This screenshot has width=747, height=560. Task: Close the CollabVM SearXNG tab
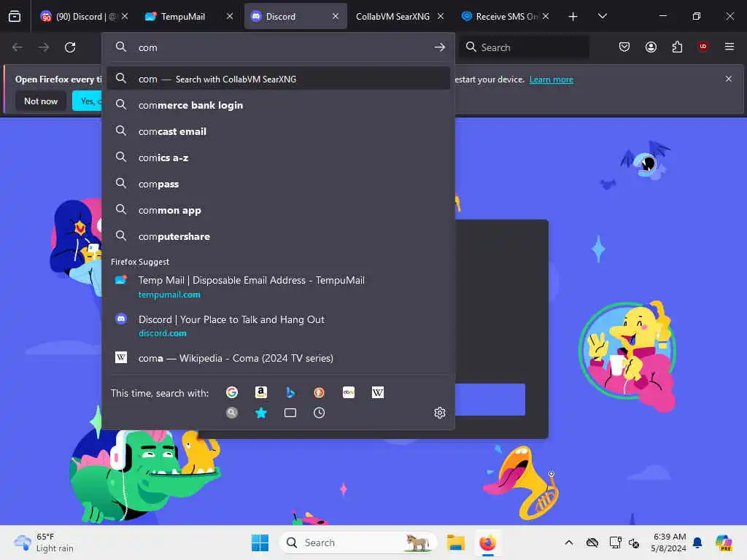point(441,16)
